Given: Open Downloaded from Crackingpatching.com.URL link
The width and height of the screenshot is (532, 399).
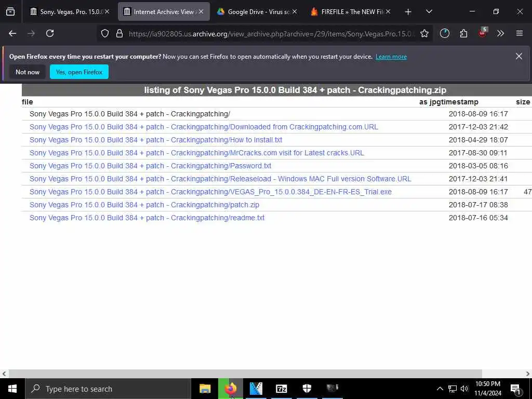Looking at the screenshot, I should (x=204, y=127).
